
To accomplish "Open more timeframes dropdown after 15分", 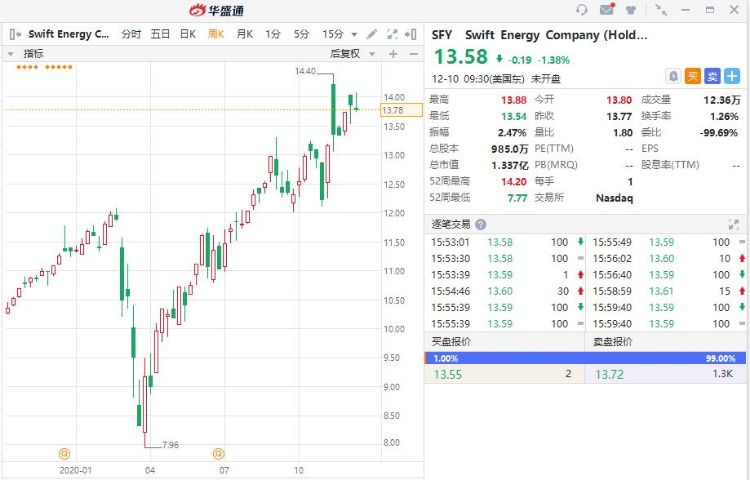I will [354, 34].
